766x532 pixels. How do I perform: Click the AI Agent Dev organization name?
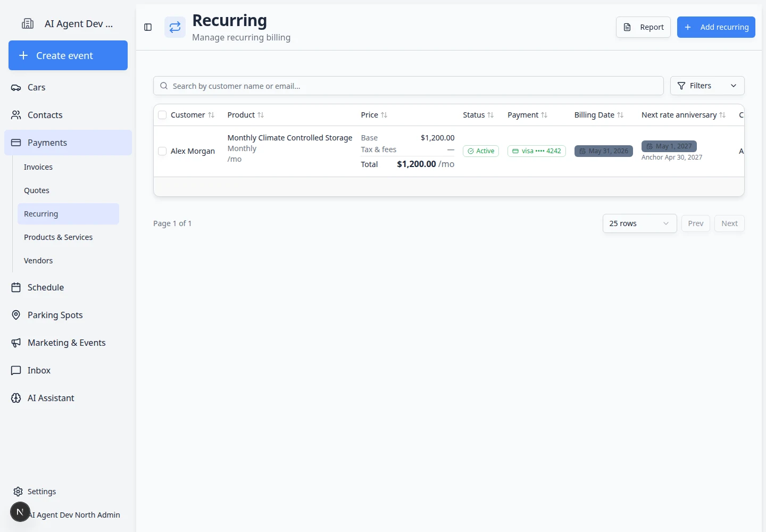click(x=79, y=23)
